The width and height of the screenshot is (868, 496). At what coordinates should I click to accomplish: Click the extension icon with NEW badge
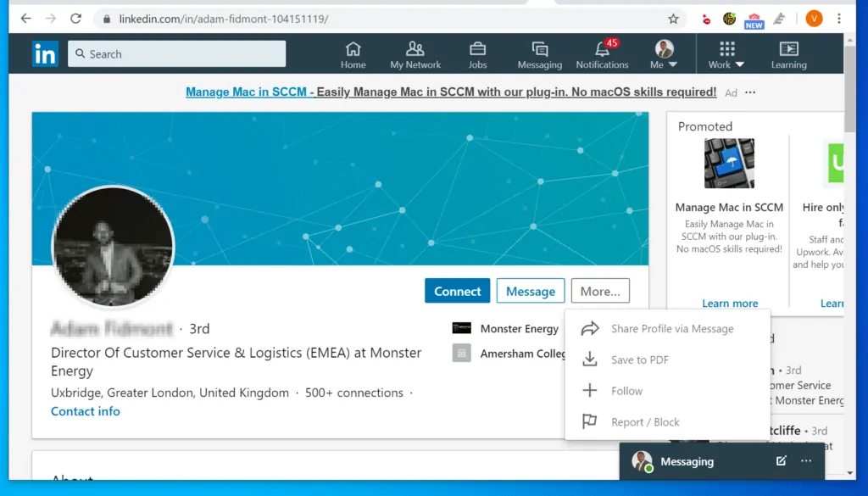point(754,20)
